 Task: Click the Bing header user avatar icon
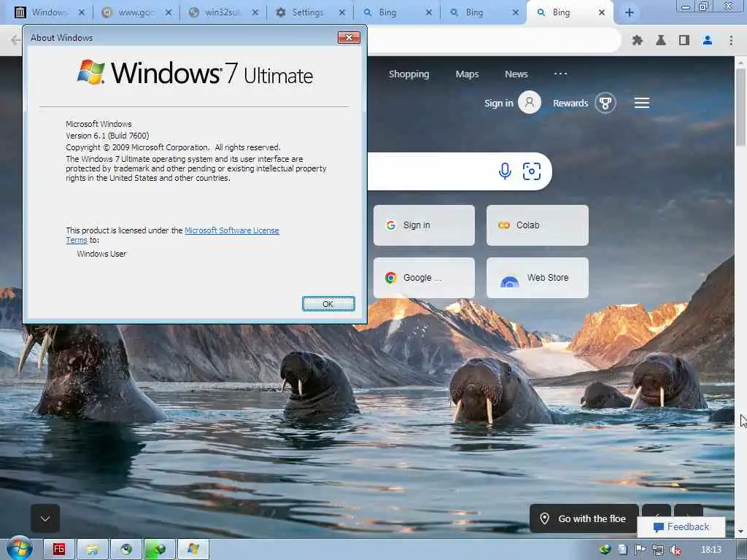(530, 102)
